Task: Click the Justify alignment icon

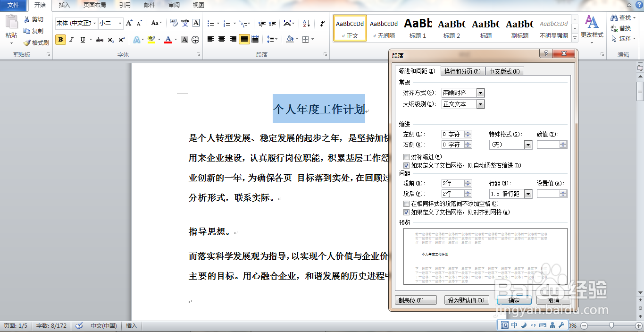Action: pyautogui.click(x=244, y=39)
